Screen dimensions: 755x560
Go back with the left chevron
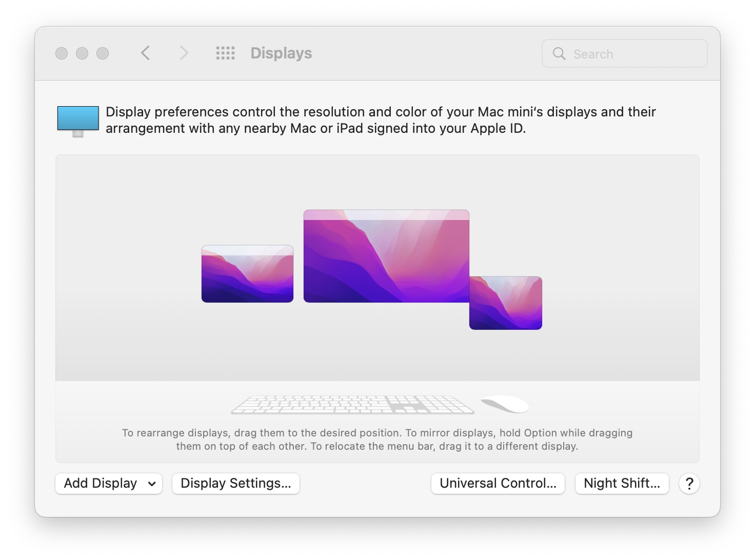[x=146, y=53]
